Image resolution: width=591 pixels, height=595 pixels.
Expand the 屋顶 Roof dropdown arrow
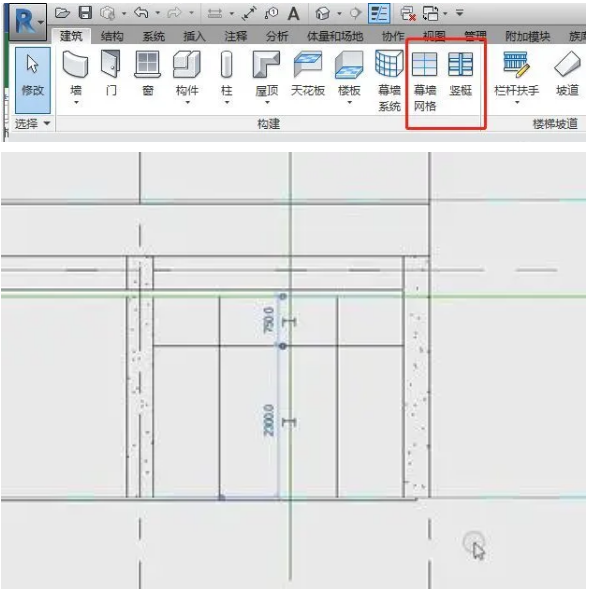(x=267, y=103)
